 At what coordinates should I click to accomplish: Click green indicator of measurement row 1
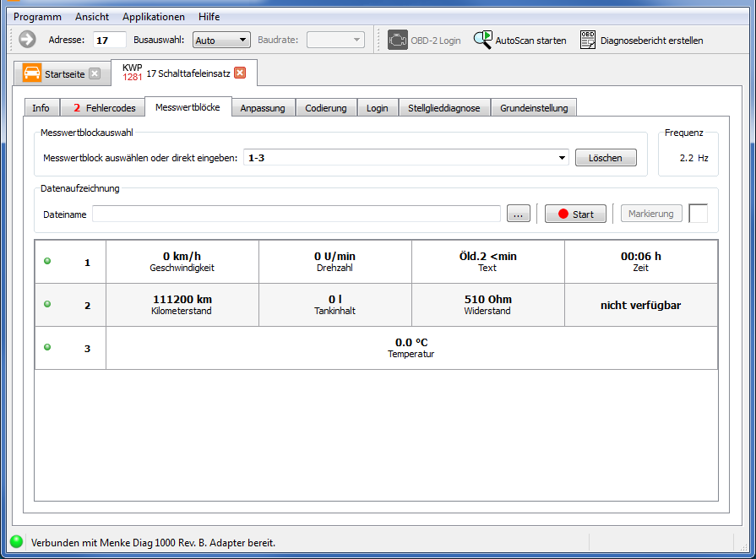(47, 261)
